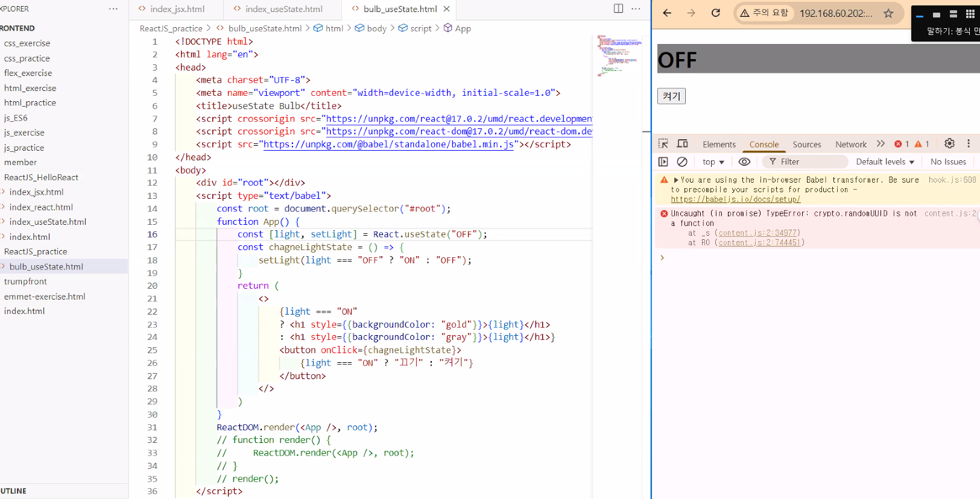Click the yellow warning count badge
980x499 pixels.
(x=922, y=144)
